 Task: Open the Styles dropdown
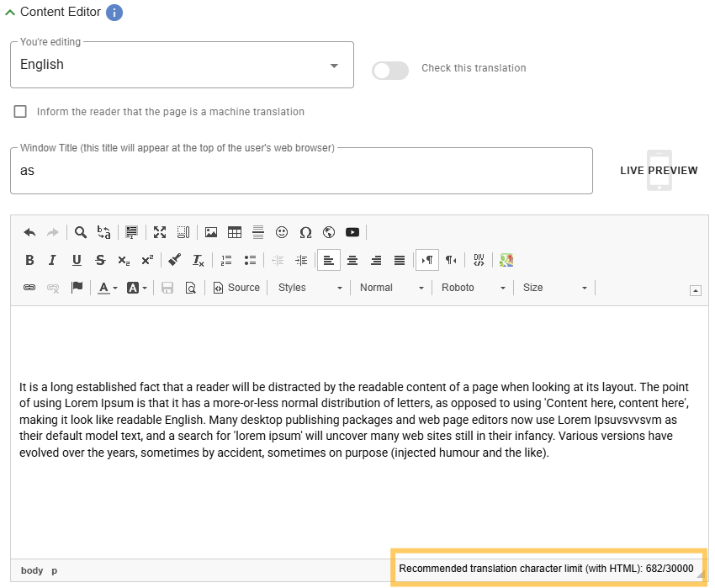[x=310, y=288]
